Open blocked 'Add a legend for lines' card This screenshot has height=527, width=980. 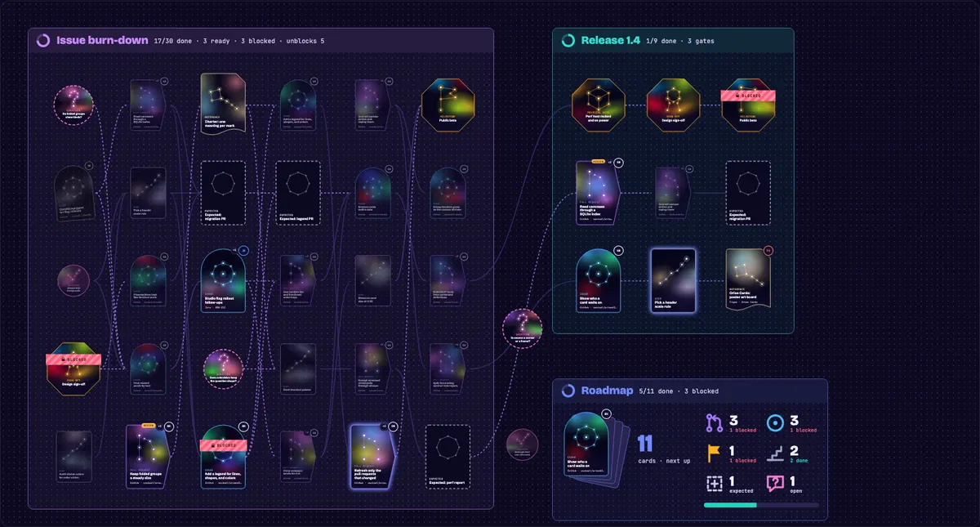223,457
